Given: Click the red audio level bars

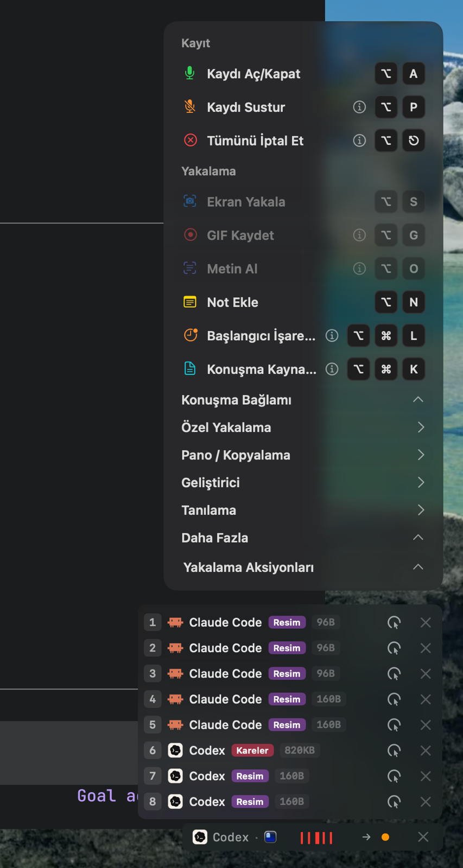Looking at the screenshot, I should [x=316, y=838].
